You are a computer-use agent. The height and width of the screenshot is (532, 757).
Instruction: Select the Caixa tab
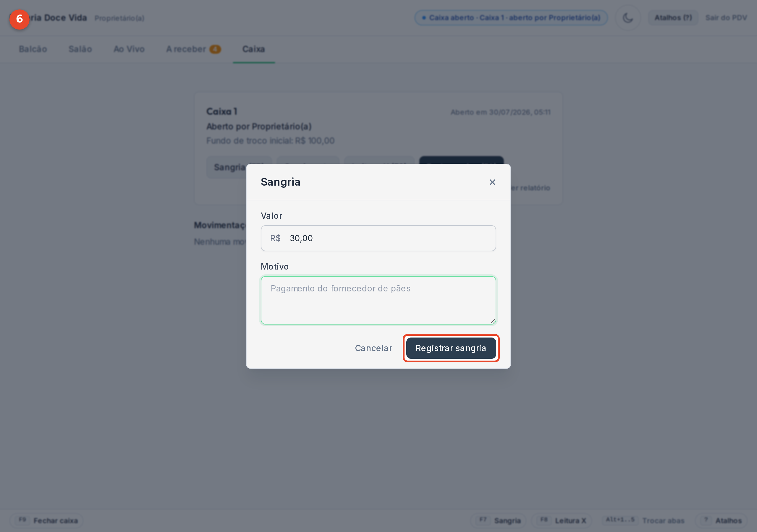coord(253,49)
